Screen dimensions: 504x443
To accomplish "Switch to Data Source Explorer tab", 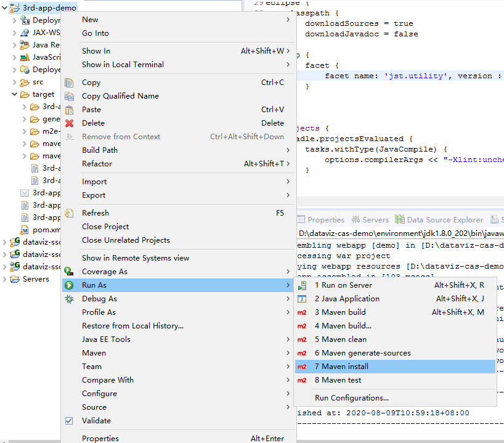I will click(x=439, y=219).
